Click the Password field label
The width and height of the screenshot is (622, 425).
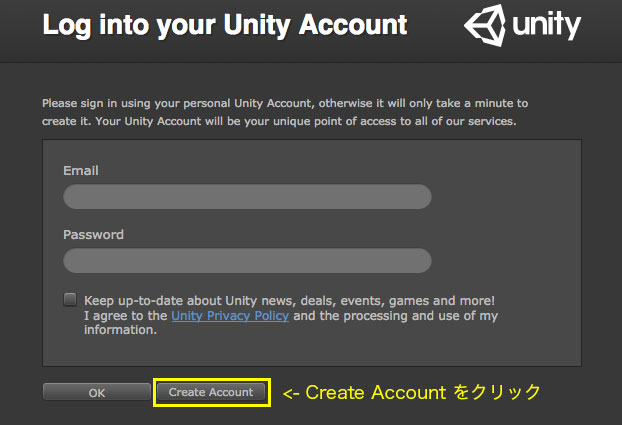(x=94, y=235)
